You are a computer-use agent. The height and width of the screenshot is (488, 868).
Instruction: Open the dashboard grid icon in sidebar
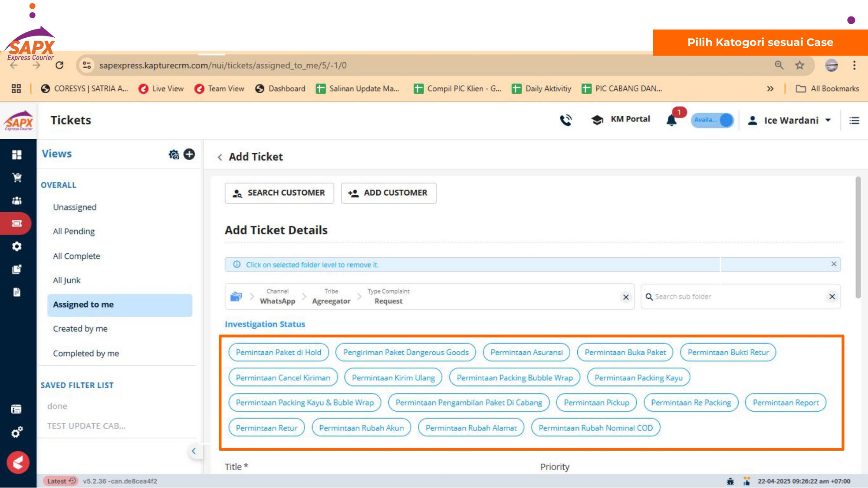point(16,155)
